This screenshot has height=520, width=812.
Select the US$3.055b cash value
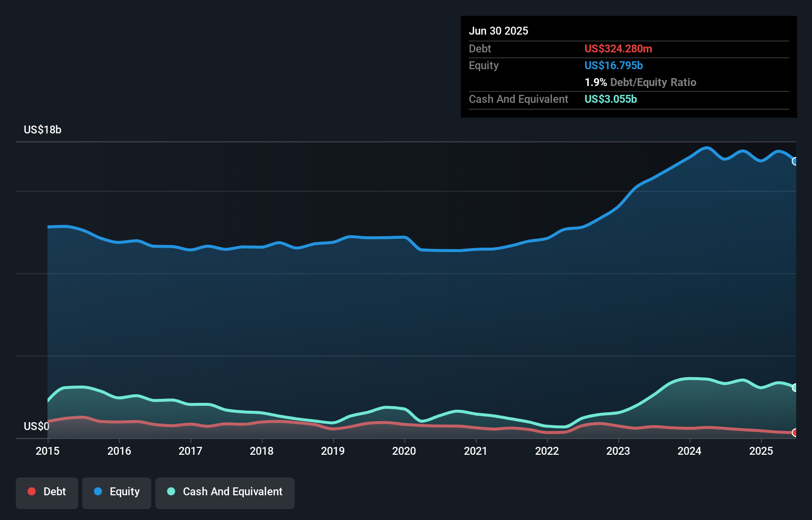(611, 99)
